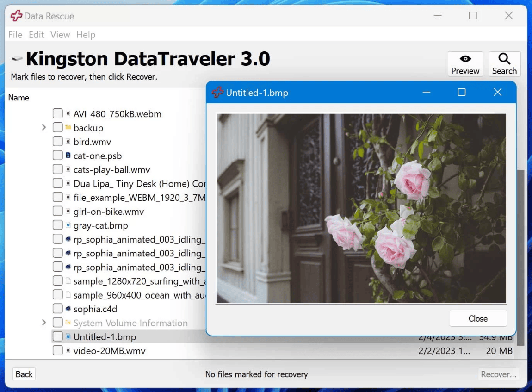This screenshot has width=532, height=392.
Task: Click the folder icon of backup
Action: pos(68,127)
